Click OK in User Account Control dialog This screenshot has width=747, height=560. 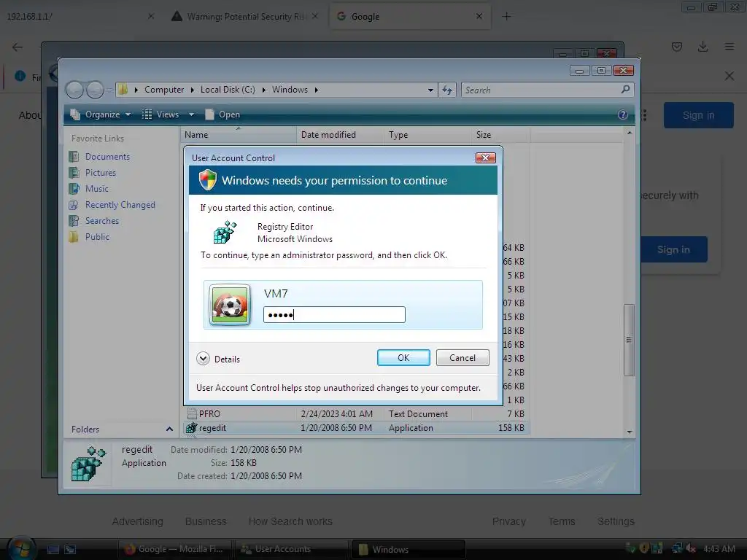coord(403,357)
